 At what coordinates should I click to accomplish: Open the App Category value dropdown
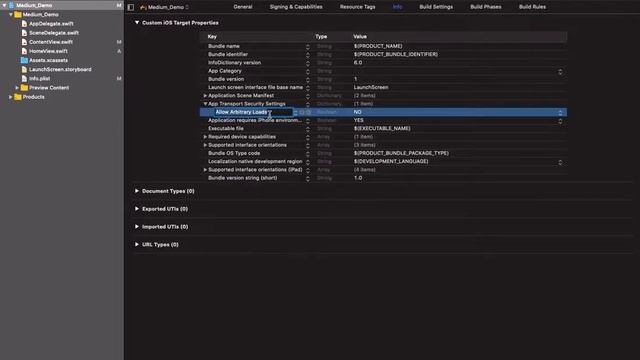tap(560, 71)
